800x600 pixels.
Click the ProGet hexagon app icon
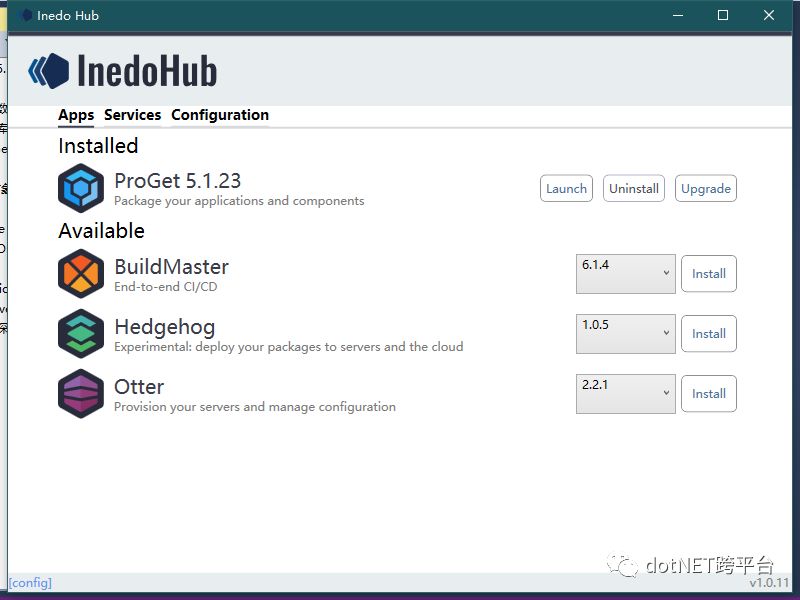[81, 188]
